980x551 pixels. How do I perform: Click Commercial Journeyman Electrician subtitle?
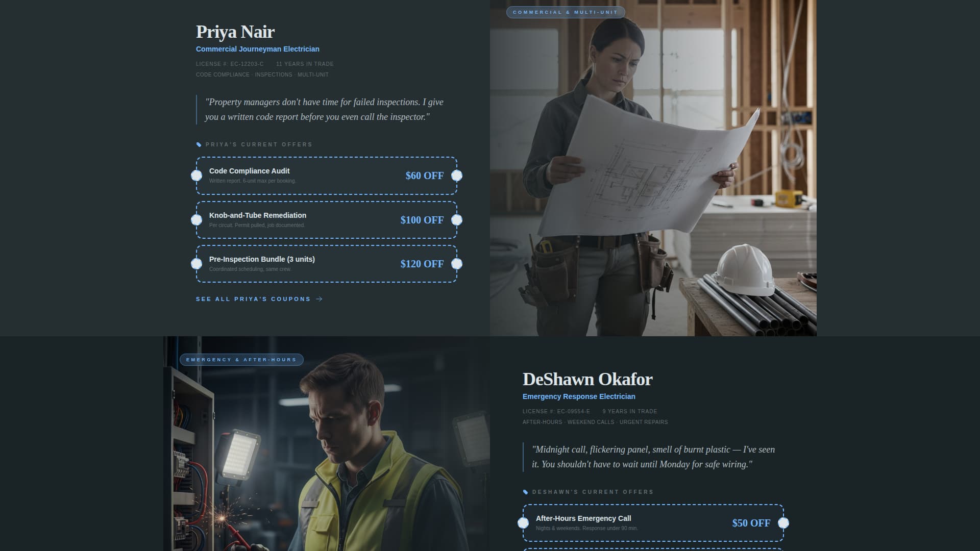[258, 49]
